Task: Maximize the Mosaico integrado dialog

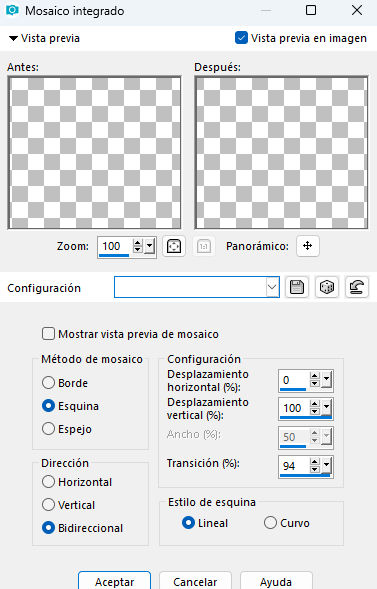Action: [x=311, y=10]
